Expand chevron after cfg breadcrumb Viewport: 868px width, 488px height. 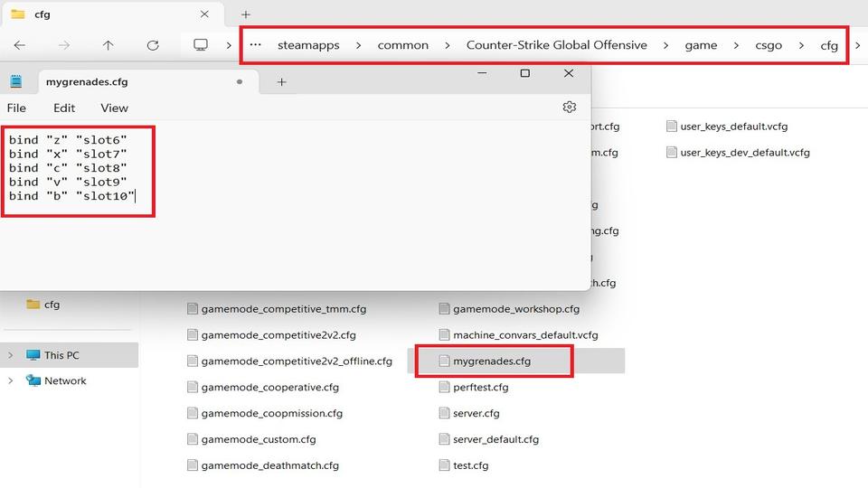pos(857,45)
